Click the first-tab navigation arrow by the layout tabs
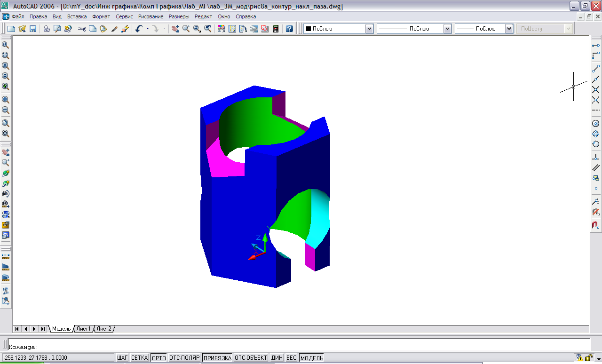Image resolution: width=602 pixels, height=364 pixels. [17, 329]
